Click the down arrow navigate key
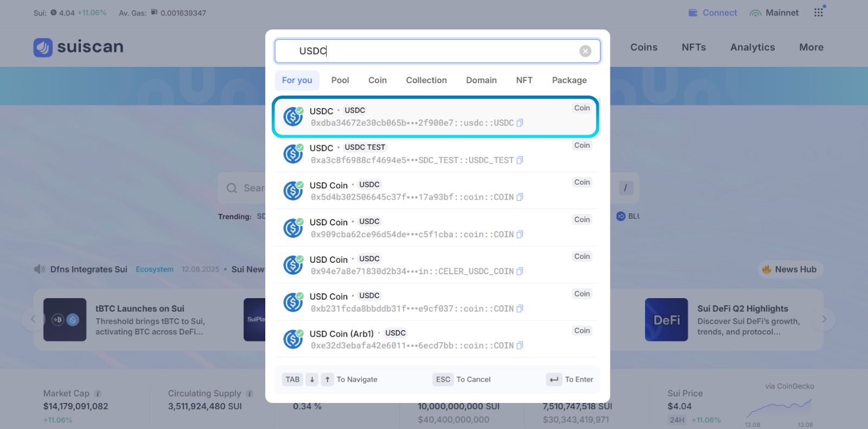The image size is (868, 429). [x=312, y=380]
